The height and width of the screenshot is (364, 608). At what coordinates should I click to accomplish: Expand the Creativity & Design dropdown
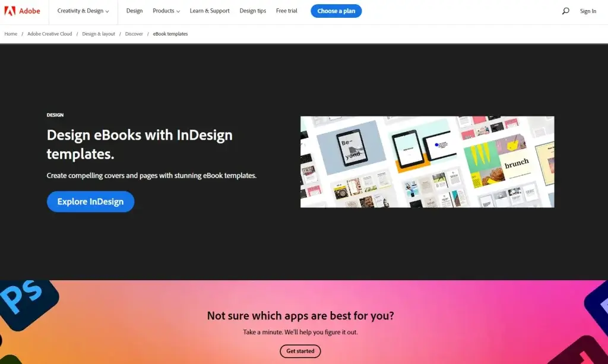[83, 11]
